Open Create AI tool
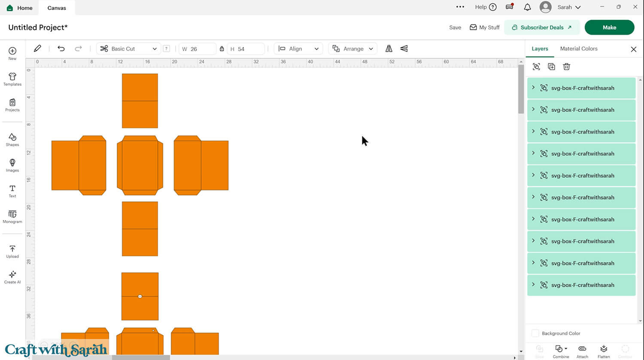644x360 pixels. click(x=12, y=277)
